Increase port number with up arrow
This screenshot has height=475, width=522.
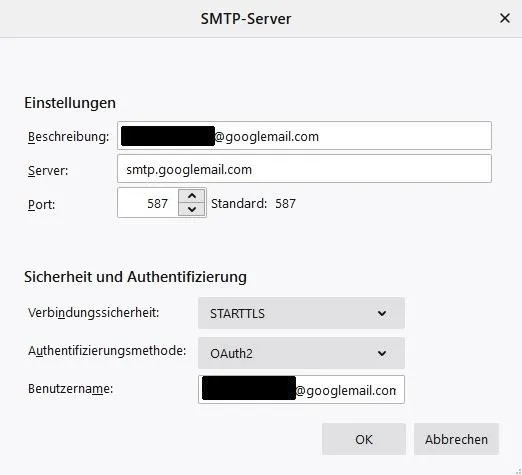192,196
